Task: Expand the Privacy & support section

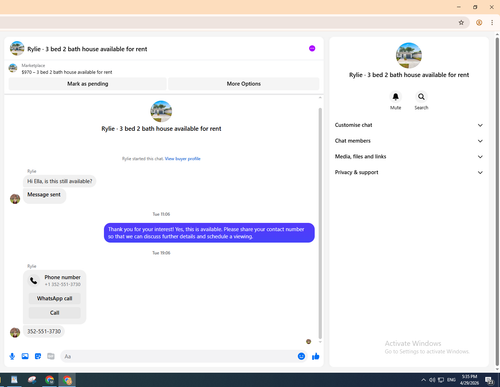Action: tap(409, 172)
